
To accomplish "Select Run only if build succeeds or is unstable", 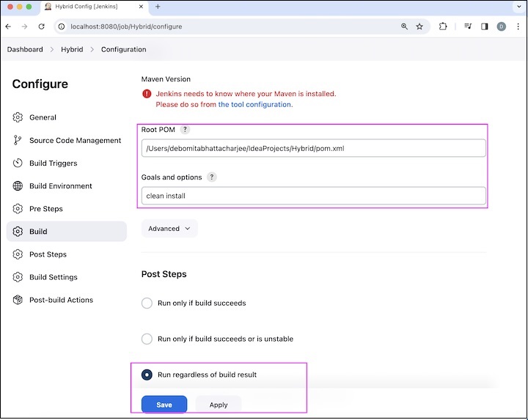I will [147, 339].
